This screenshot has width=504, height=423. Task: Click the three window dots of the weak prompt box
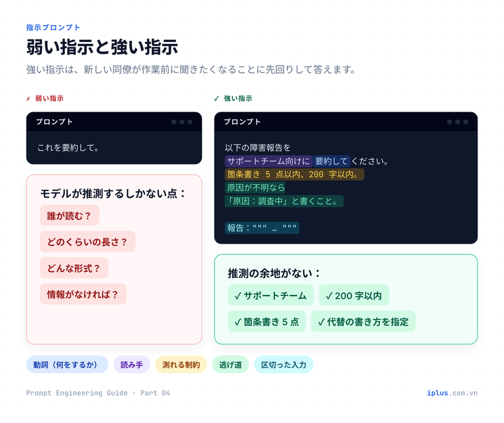pos(182,122)
